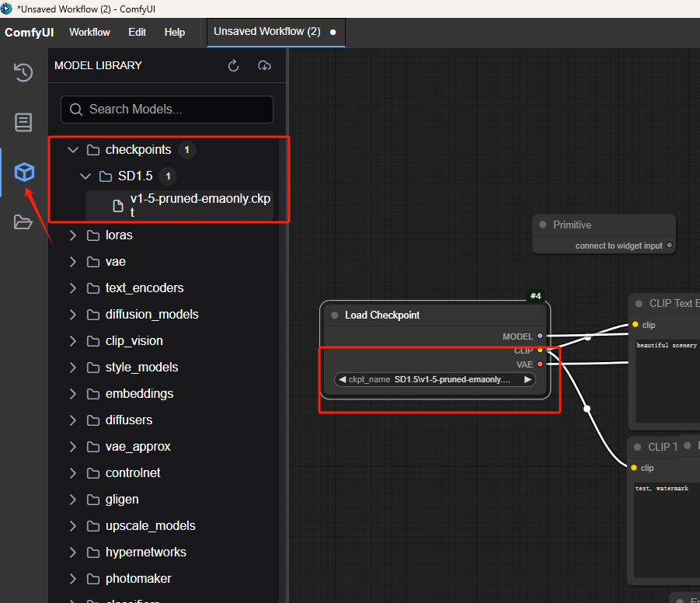
Task: Toggle collapse dot on Primitive node
Action: (x=543, y=225)
